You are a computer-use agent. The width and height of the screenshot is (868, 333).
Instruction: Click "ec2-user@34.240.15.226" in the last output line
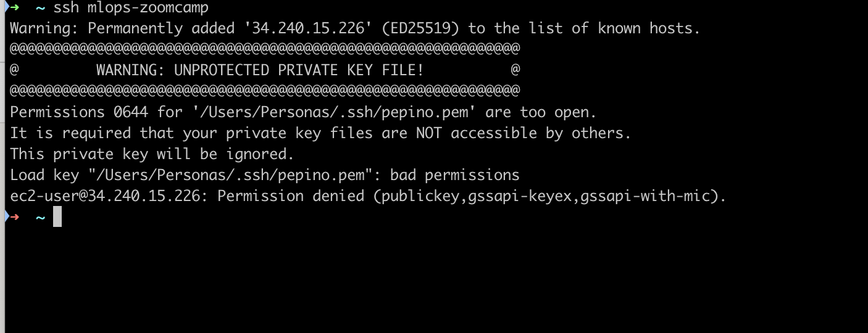coord(105,196)
